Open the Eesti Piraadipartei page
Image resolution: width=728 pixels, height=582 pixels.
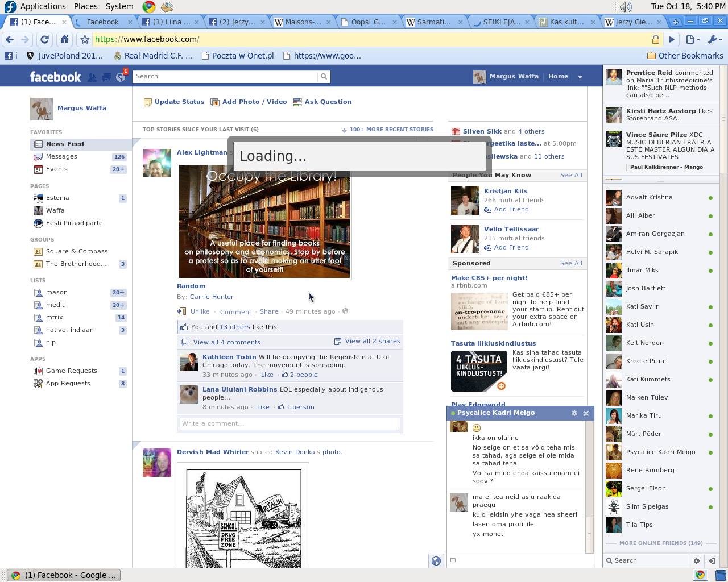[x=75, y=223]
